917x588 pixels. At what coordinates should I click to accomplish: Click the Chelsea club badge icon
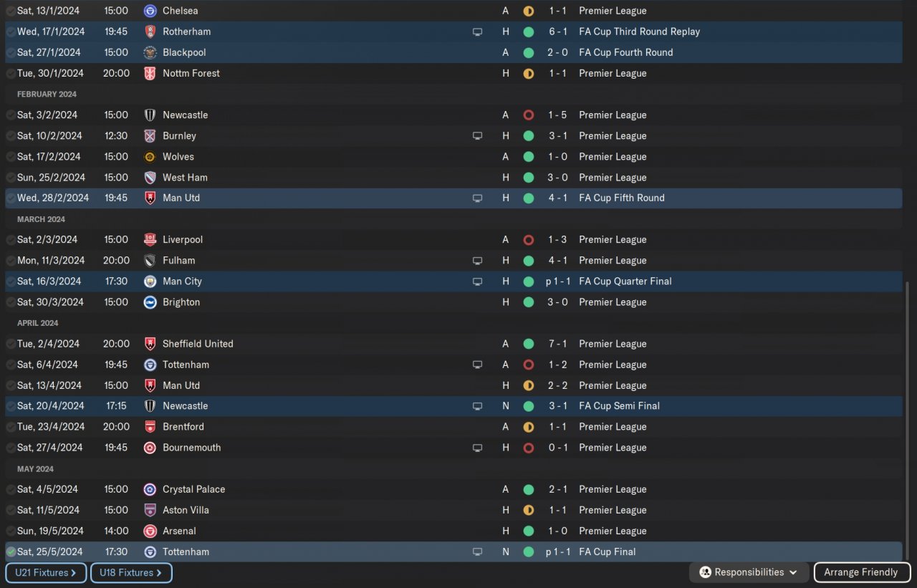[150, 11]
